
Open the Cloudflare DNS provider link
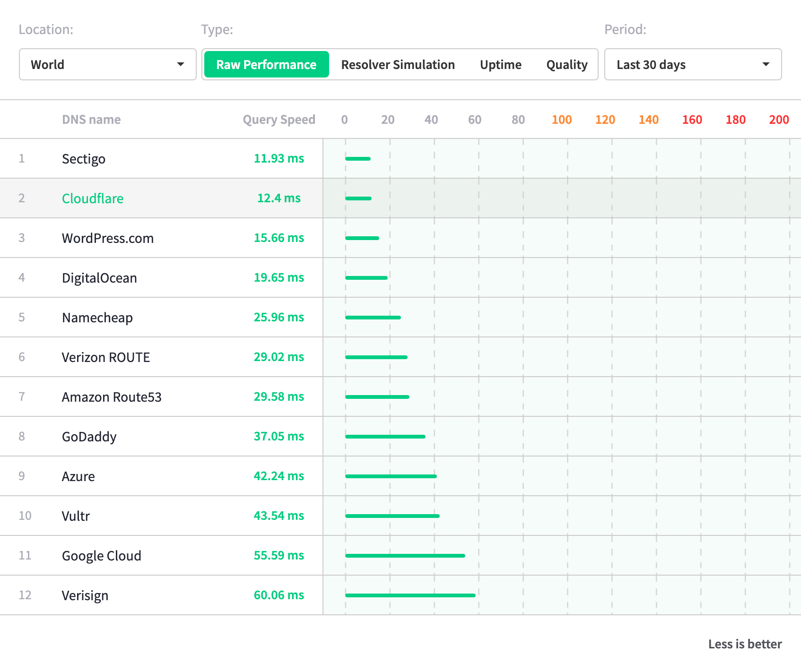(x=93, y=198)
